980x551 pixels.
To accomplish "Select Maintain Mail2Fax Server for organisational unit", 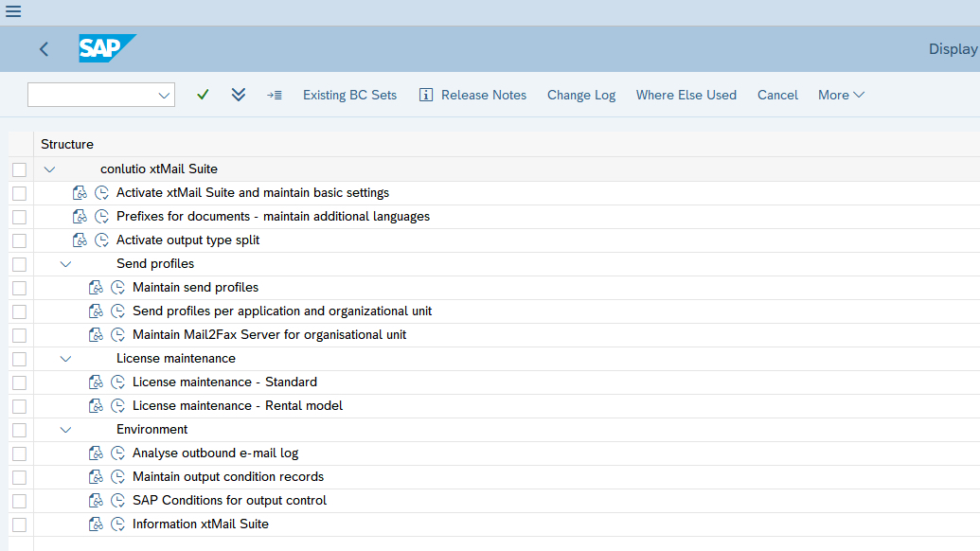I will 269,335.
